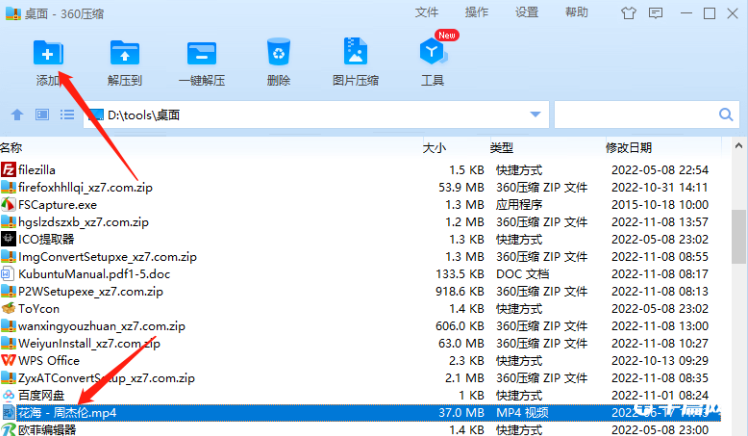
Task: Click the 918.6 KB size cell
Action: click(x=460, y=291)
